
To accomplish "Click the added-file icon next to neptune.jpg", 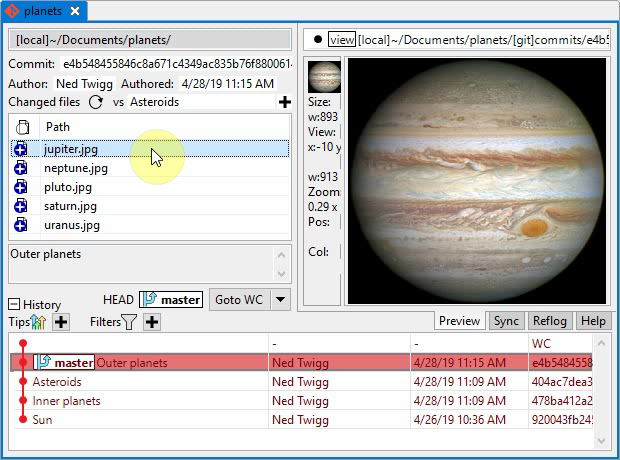I will (20, 168).
